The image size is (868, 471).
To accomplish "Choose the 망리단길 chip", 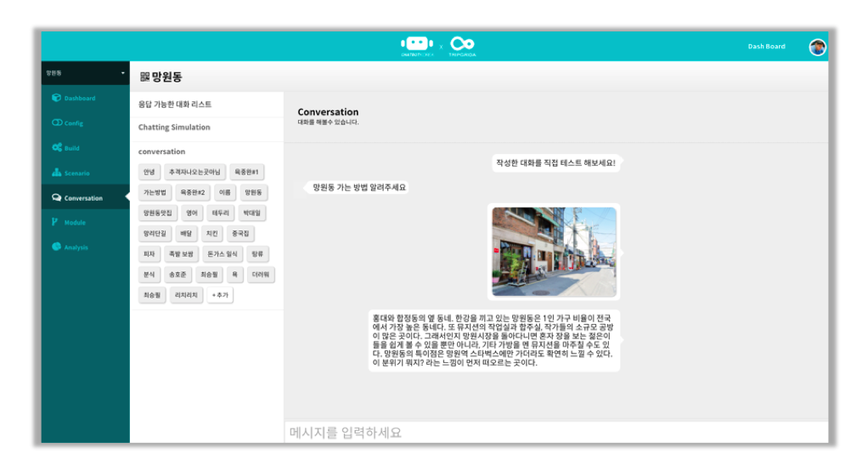I will click(155, 233).
